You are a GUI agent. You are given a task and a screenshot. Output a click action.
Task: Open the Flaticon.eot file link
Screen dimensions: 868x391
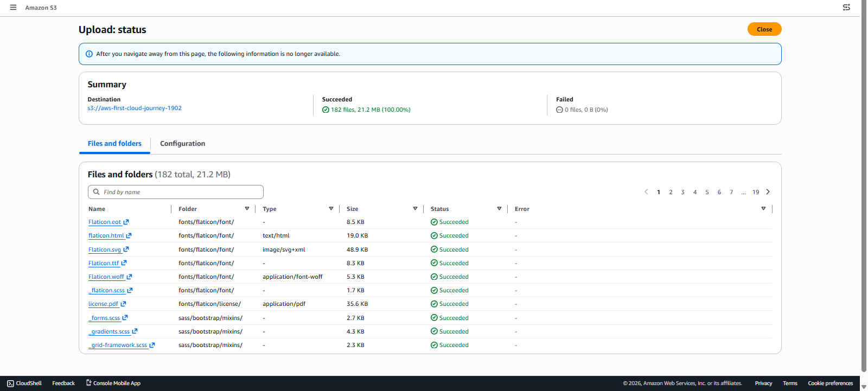(x=105, y=222)
